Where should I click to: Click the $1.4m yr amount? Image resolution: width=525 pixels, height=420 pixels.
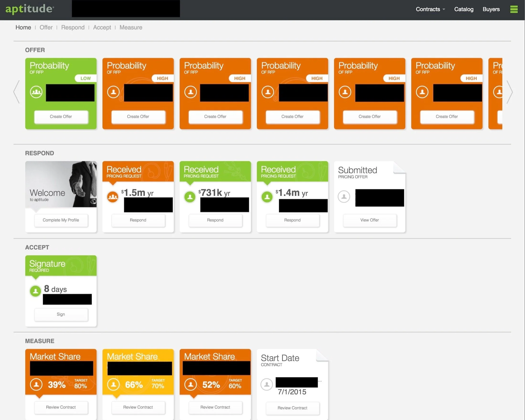point(292,193)
